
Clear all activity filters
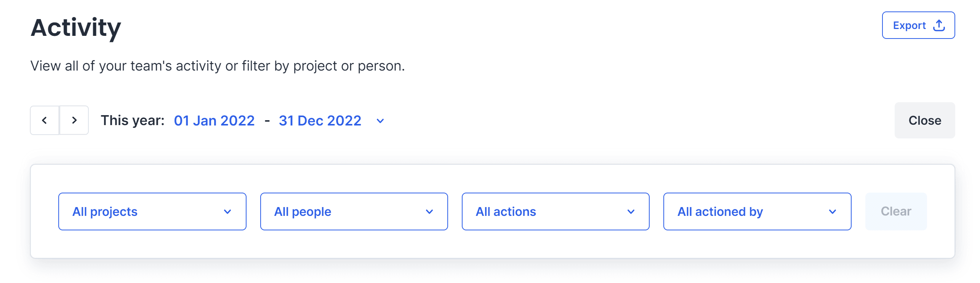point(896,212)
